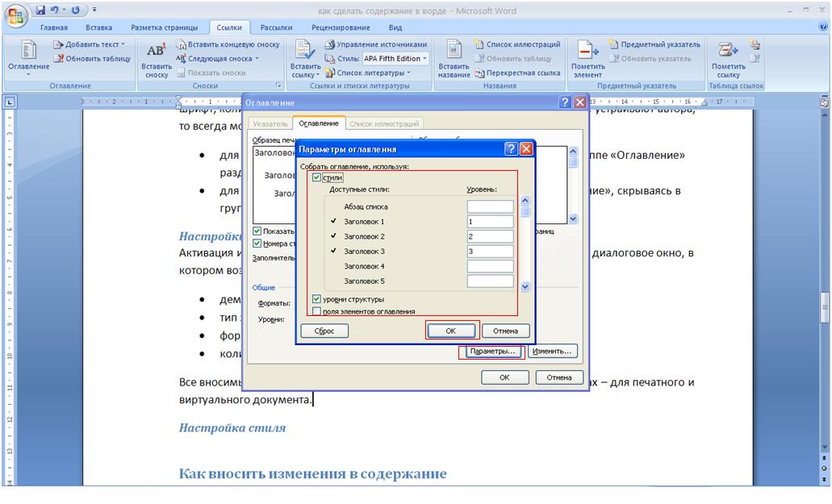Switch to Вставка ribbon tab
Image resolution: width=832 pixels, height=504 pixels.
point(98,27)
